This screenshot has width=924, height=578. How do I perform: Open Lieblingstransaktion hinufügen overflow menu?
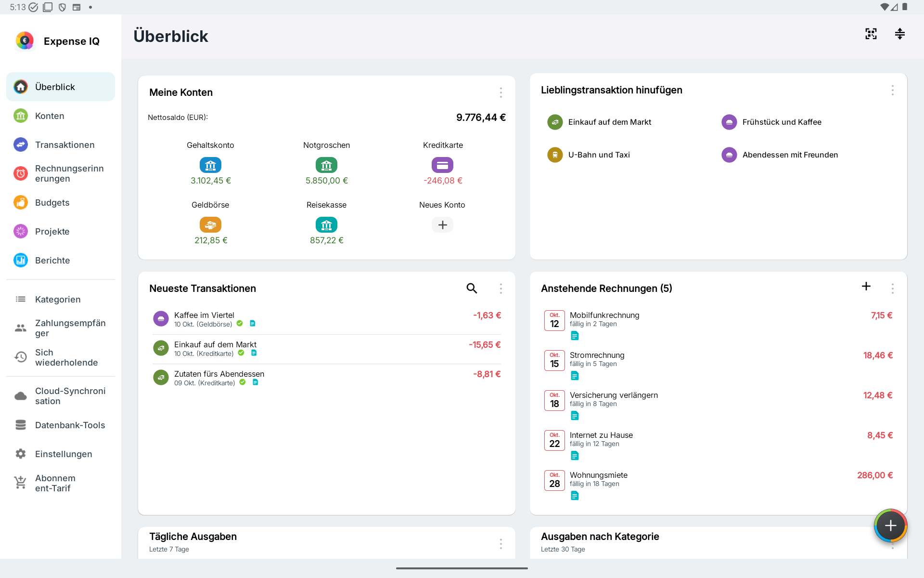pyautogui.click(x=892, y=90)
